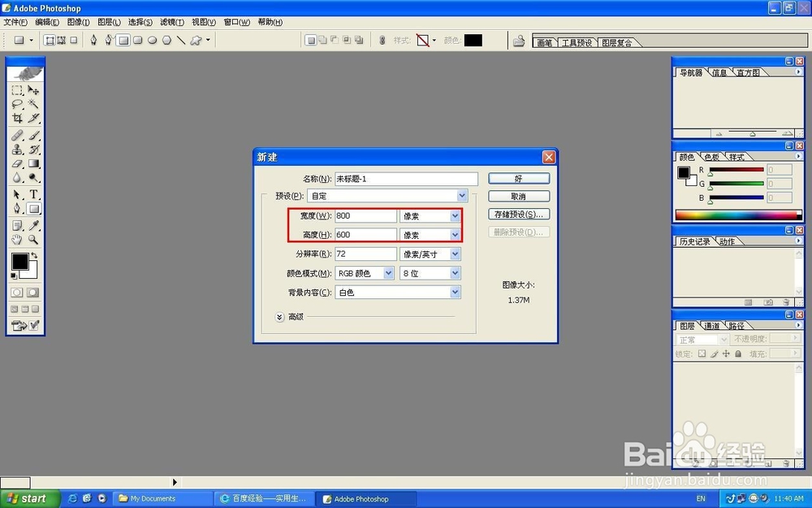812x508 pixels.
Task: Click the 好 (OK) button
Action: tap(518, 178)
